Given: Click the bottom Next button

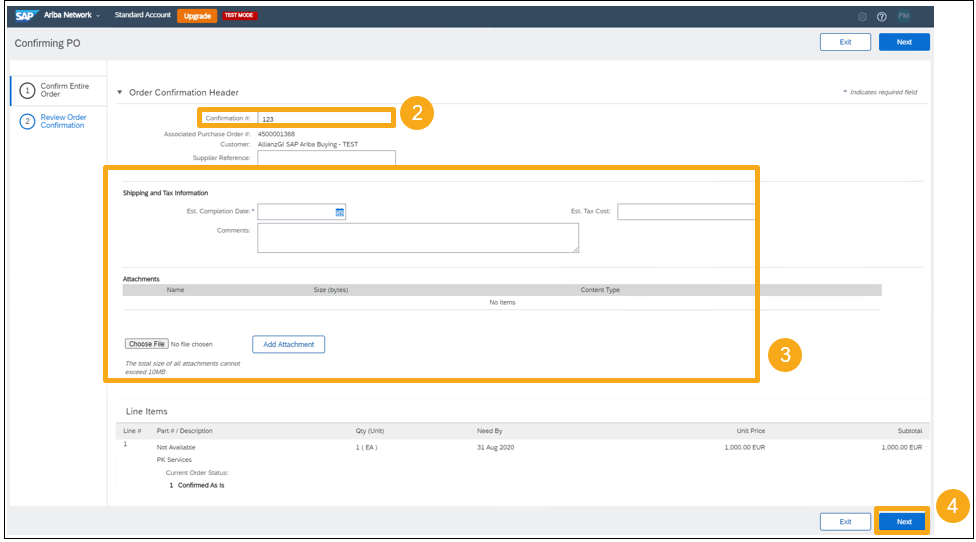Looking at the screenshot, I should tap(904, 521).
